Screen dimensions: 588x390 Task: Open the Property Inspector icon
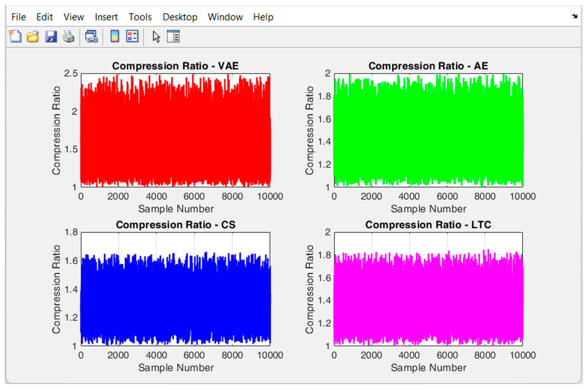coord(173,37)
